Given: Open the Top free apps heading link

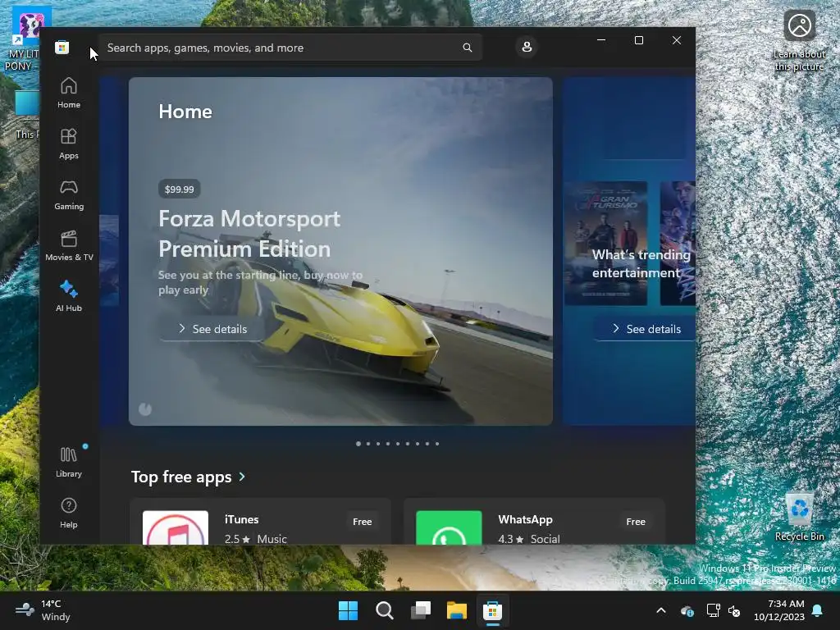Looking at the screenshot, I should click(181, 477).
